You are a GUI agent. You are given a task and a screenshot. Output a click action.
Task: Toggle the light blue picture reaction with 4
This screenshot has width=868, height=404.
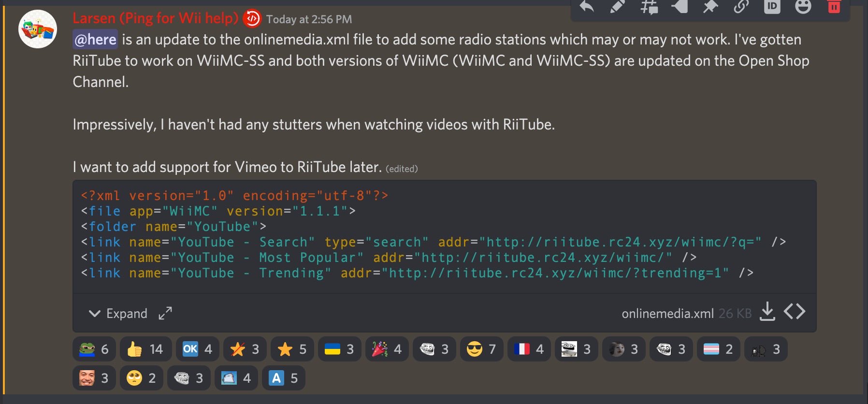tap(236, 378)
